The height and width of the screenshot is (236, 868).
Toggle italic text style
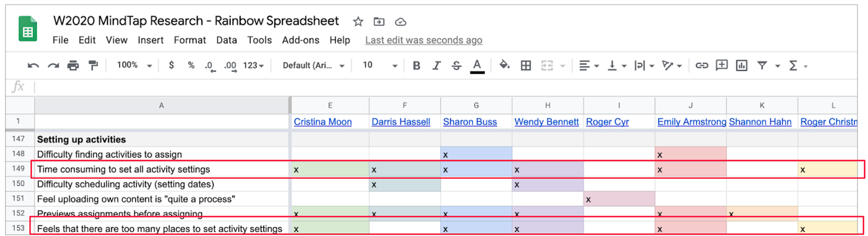[x=436, y=66]
